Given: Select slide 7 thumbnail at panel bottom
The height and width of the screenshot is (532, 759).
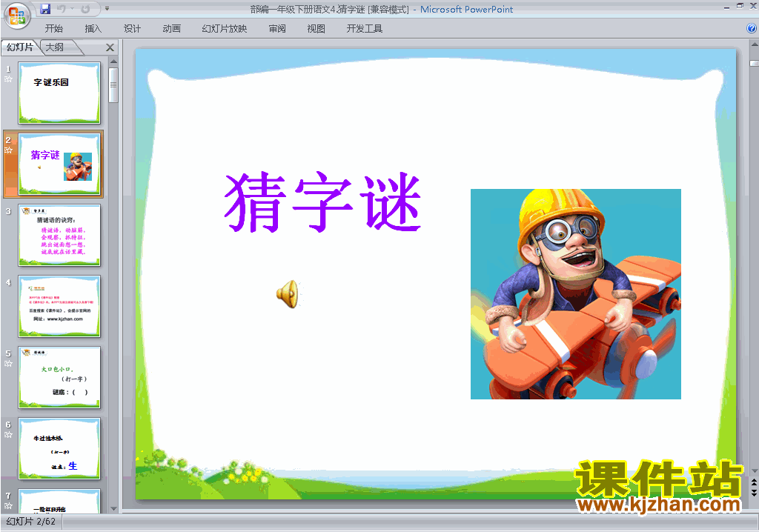Looking at the screenshot, I should 59,501.
